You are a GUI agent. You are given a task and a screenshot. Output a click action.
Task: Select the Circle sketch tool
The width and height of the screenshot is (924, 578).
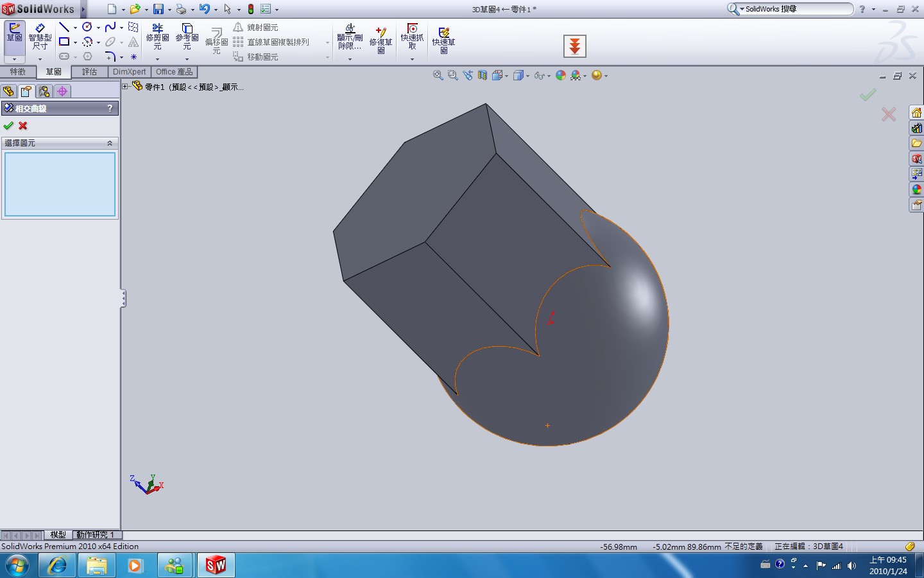coord(87,27)
